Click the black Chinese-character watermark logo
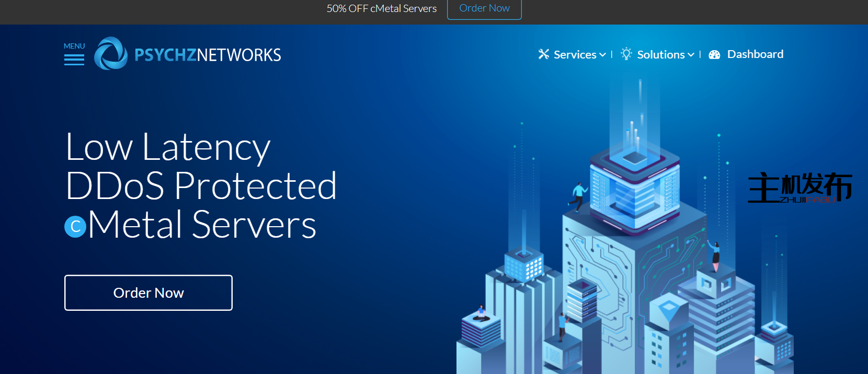868x374 pixels. tap(800, 188)
